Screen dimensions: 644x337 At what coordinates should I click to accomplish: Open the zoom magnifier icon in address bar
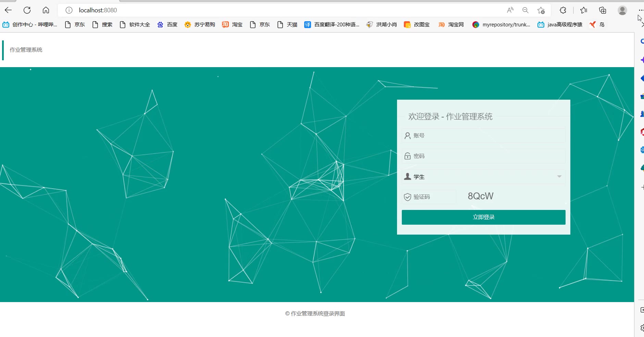point(525,10)
